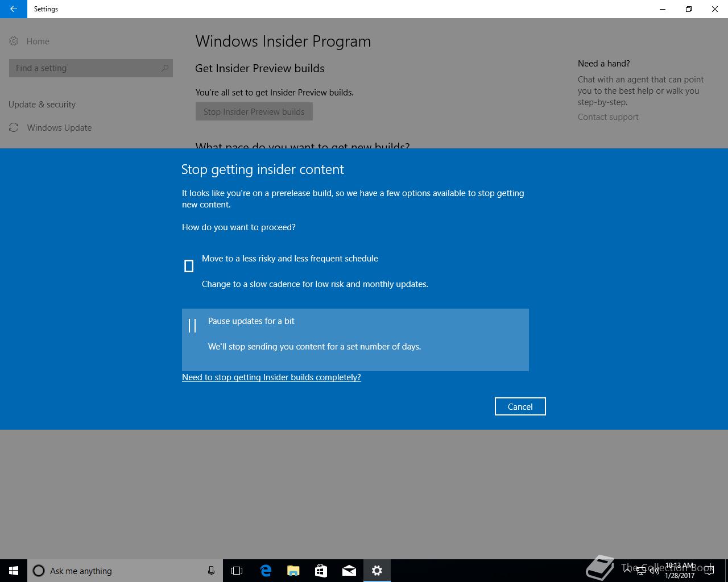The height and width of the screenshot is (582, 728).
Task: Click the Need a hand? heading
Action: point(604,64)
